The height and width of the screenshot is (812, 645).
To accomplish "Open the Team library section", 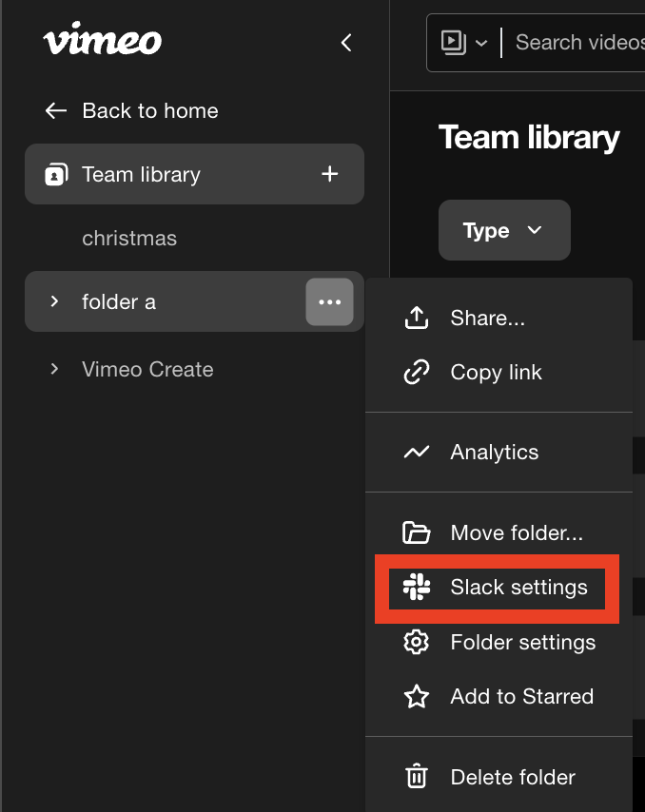I will tap(141, 174).
